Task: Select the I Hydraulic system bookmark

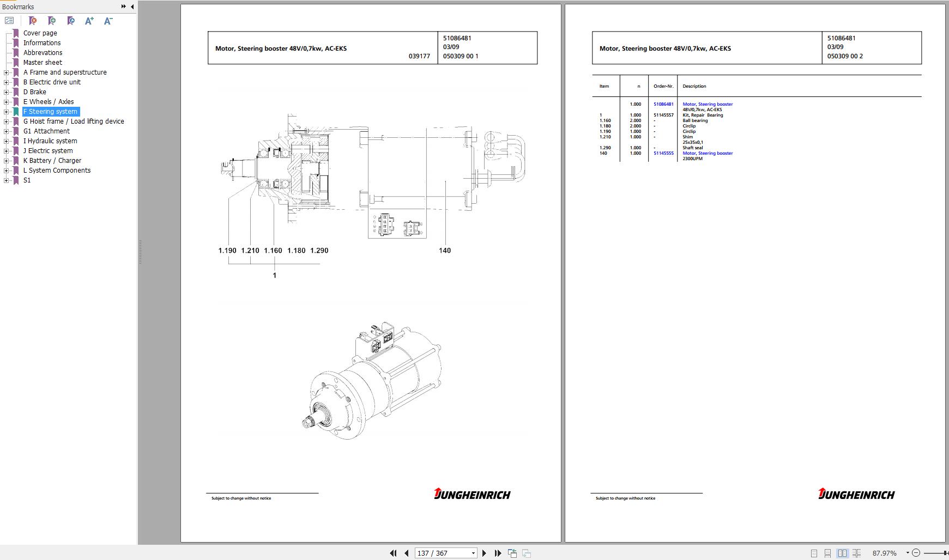Action: pyautogui.click(x=50, y=141)
